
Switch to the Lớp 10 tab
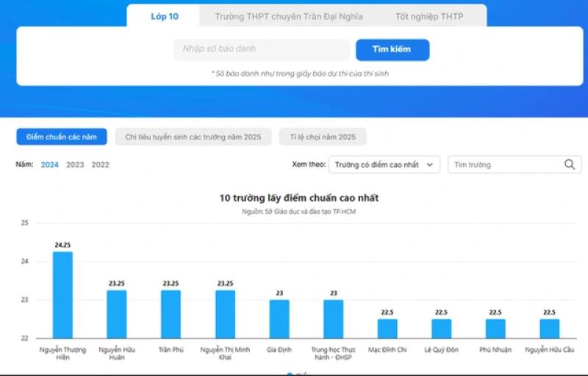point(163,16)
